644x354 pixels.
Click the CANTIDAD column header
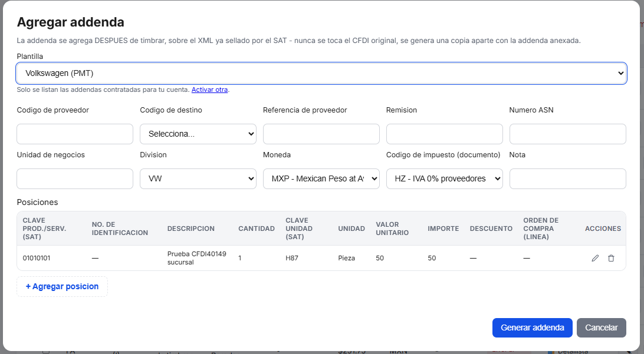257,229
